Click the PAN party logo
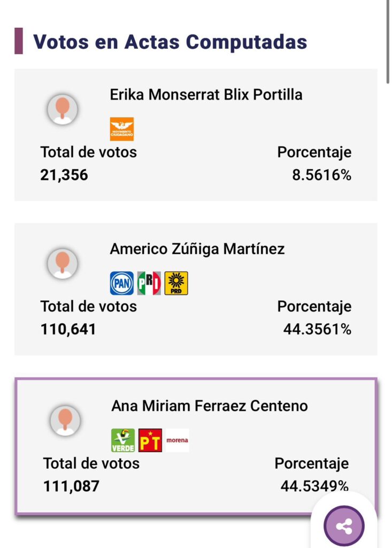The image size is (392, 548). tap(121, 283)
